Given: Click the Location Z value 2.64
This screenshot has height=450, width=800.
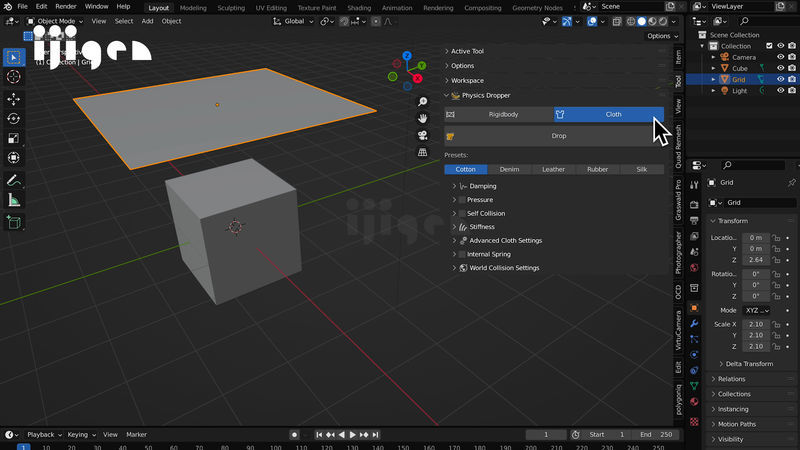Looking at the screenshot, I should coord(756,260).
